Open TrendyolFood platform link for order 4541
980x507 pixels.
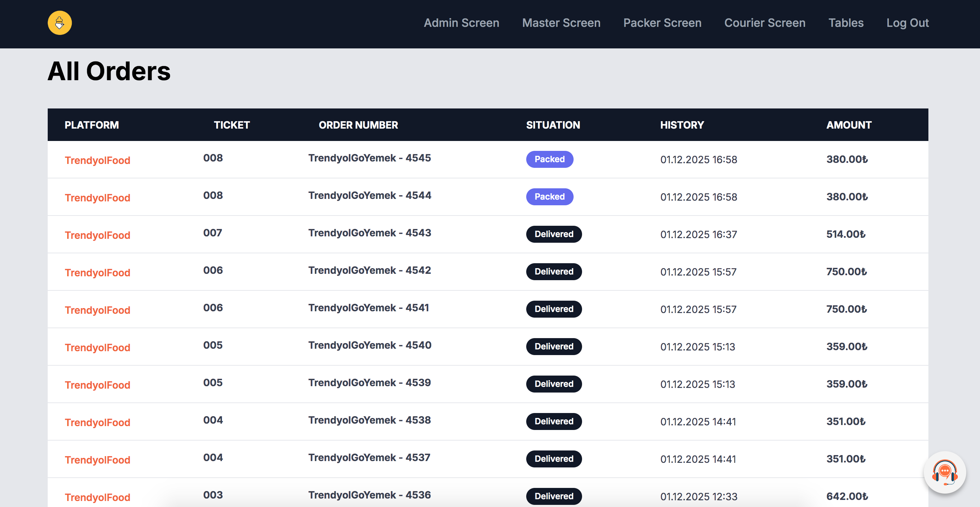98,310
